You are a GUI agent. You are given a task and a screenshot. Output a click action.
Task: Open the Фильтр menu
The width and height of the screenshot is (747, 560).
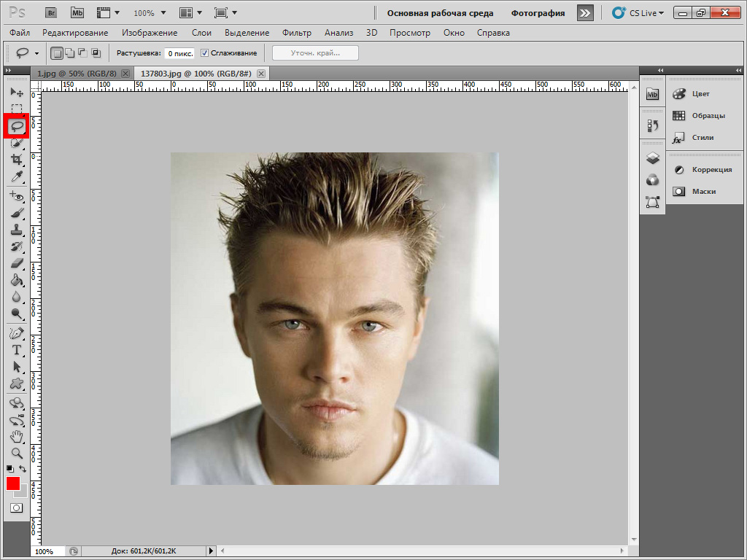coord(297,33)
